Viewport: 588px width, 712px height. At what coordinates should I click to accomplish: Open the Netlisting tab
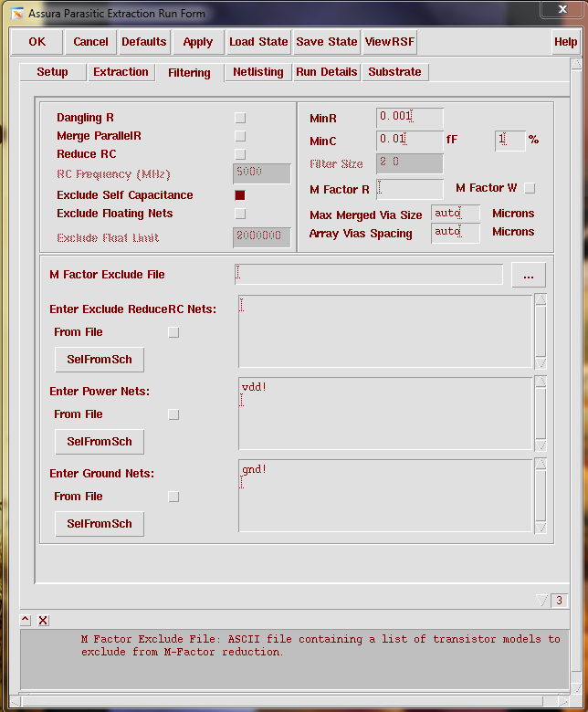pos(257,72)
